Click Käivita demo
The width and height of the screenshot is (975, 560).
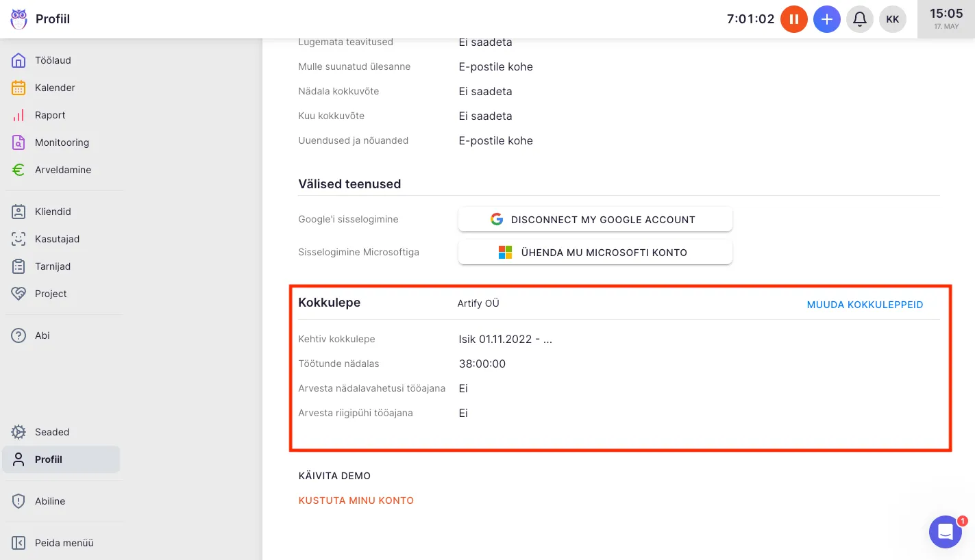[x=334, y=476]
